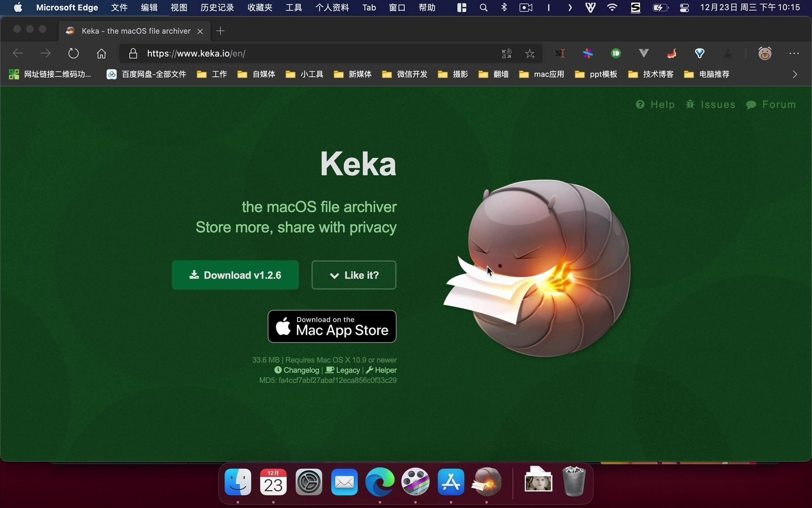Expand the Like it? button
The image size is (812, 508).
click(x=354, y=275)
